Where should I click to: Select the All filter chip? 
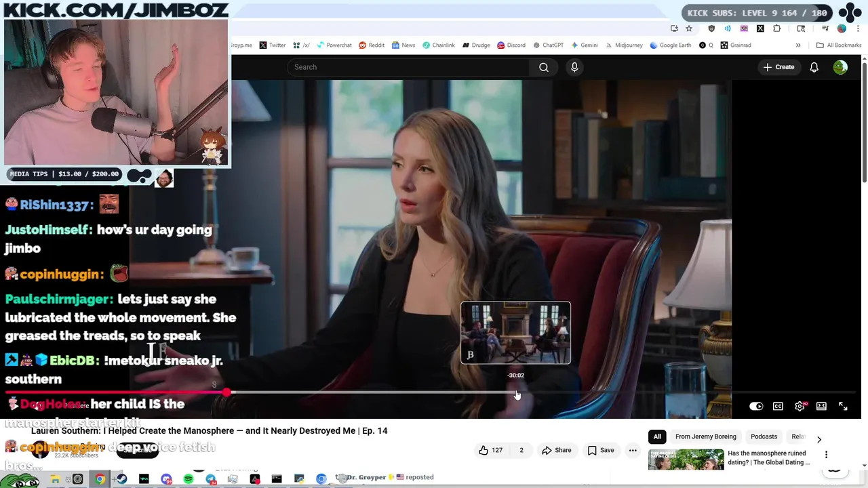point(657,436)
